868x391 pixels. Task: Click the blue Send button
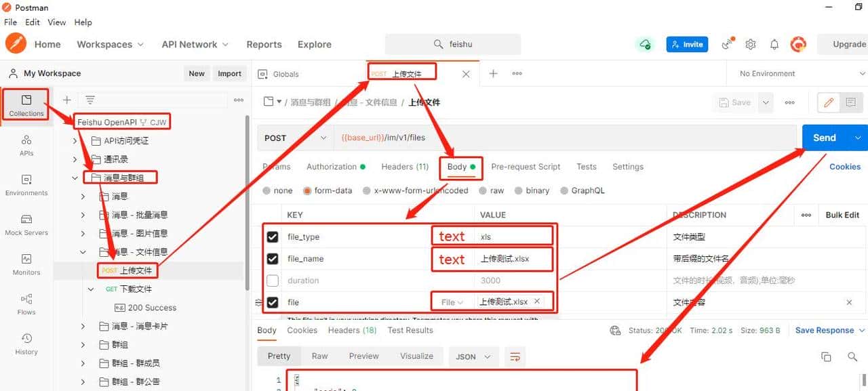coord(825,138)
